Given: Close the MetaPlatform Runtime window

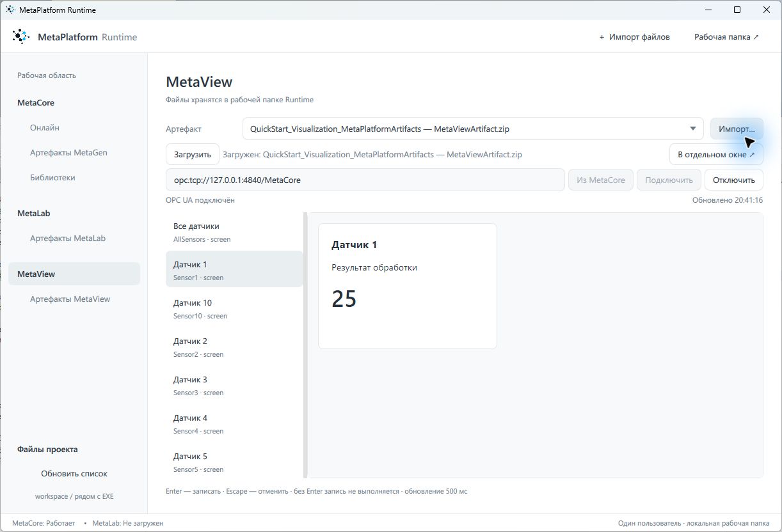Looking at the screenshot, I should (x=767, y=10).
